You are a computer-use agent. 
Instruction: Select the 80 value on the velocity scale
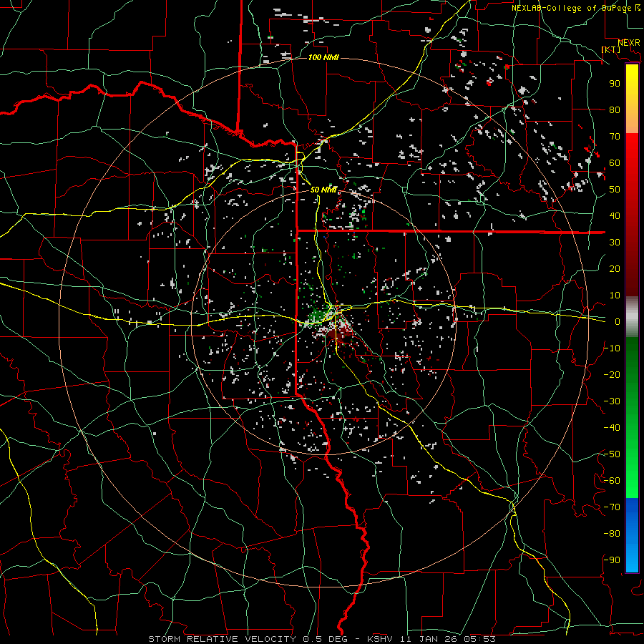[615, 110]
